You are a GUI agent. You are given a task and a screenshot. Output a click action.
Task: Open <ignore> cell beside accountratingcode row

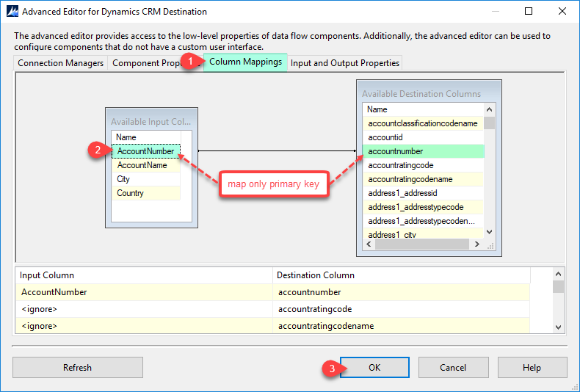144,309
